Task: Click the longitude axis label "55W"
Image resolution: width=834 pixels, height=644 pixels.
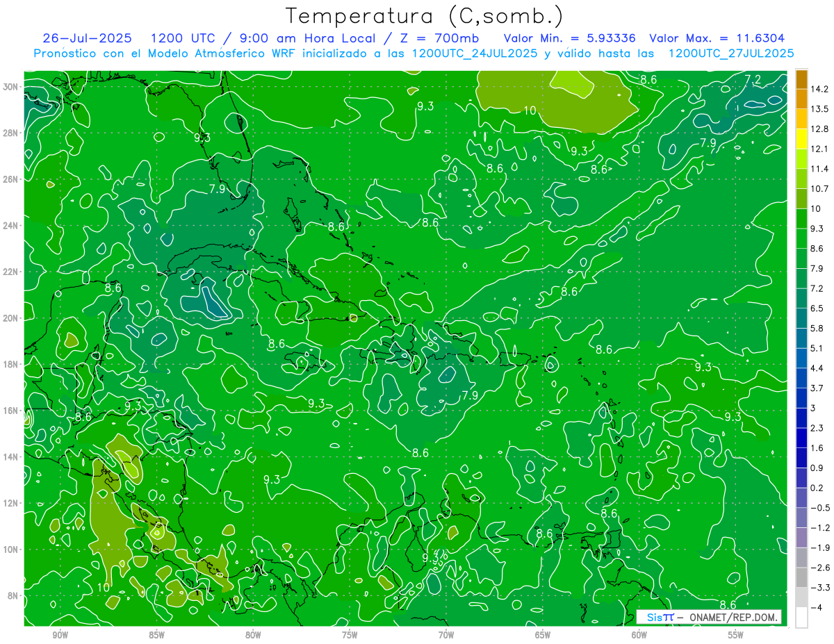Action: click(736, 635)
